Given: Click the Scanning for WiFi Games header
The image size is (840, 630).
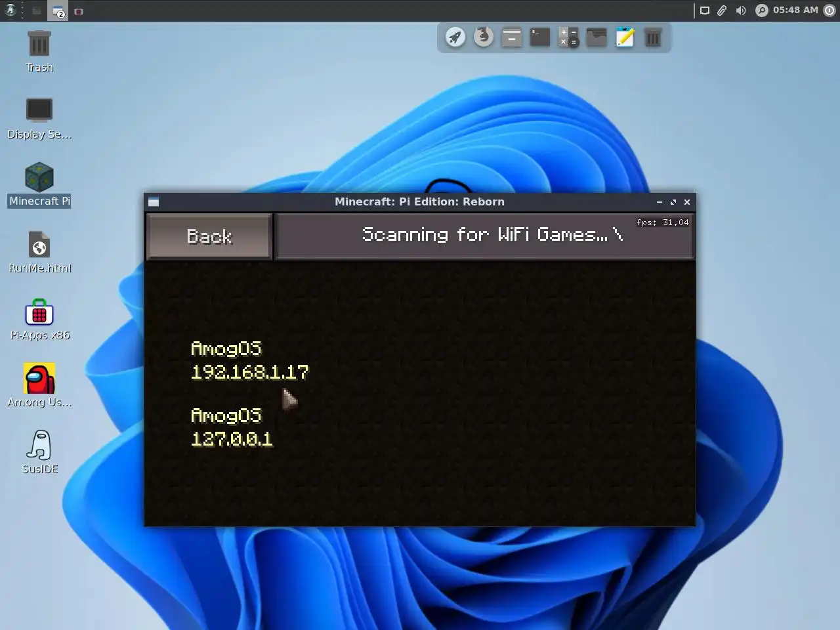Looking at the screenshot, I should click(484, 236).
